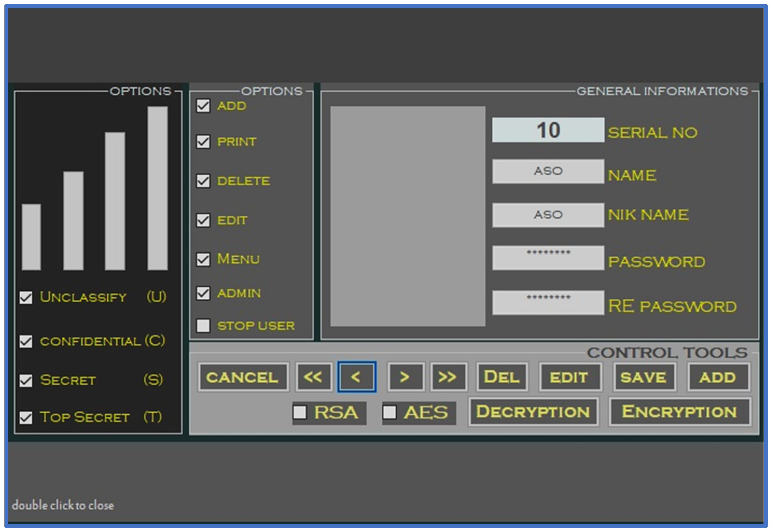Go to previous record with < button

click(x=356, y=377)
